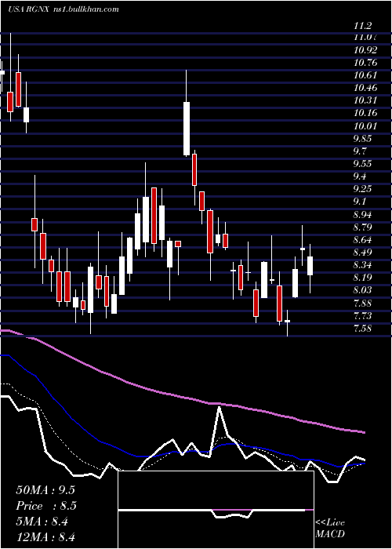
Task: Click the MACD spike peak on the white line
Action: (x=220, y=407)
